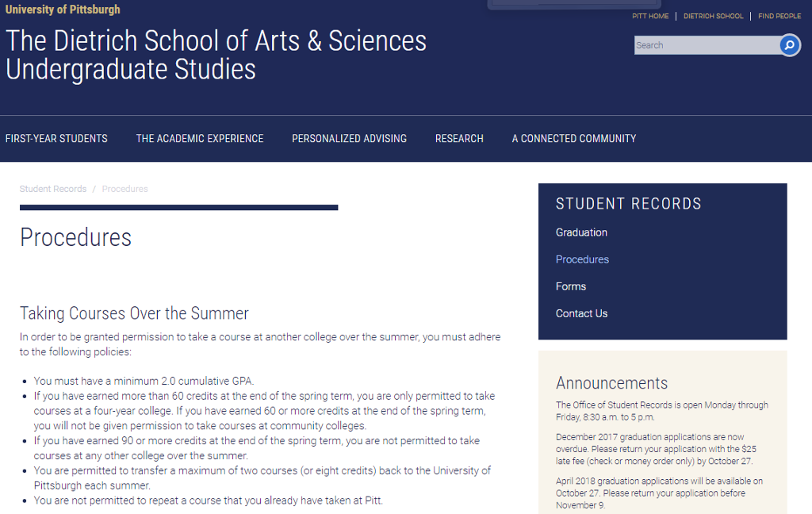The height and width of the screenshot is (514, 812).
Task: Open the First-Year Students menu
Action: (x=56, y=138)
